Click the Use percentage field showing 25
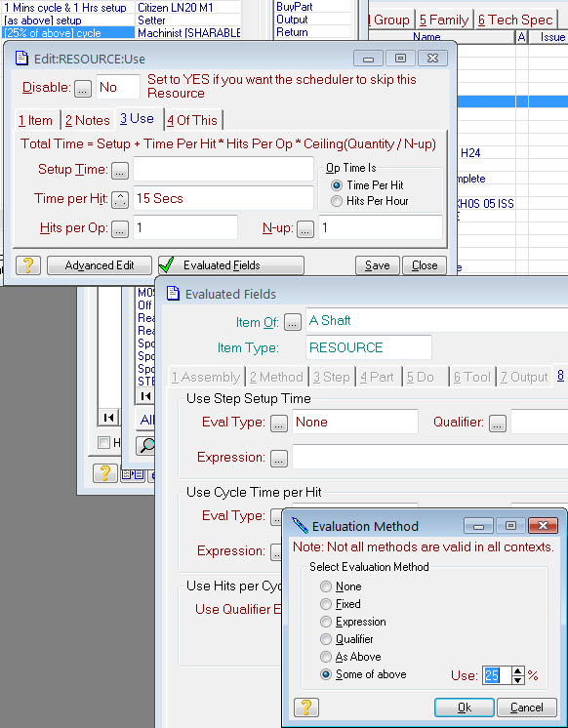 coord(497,675)
